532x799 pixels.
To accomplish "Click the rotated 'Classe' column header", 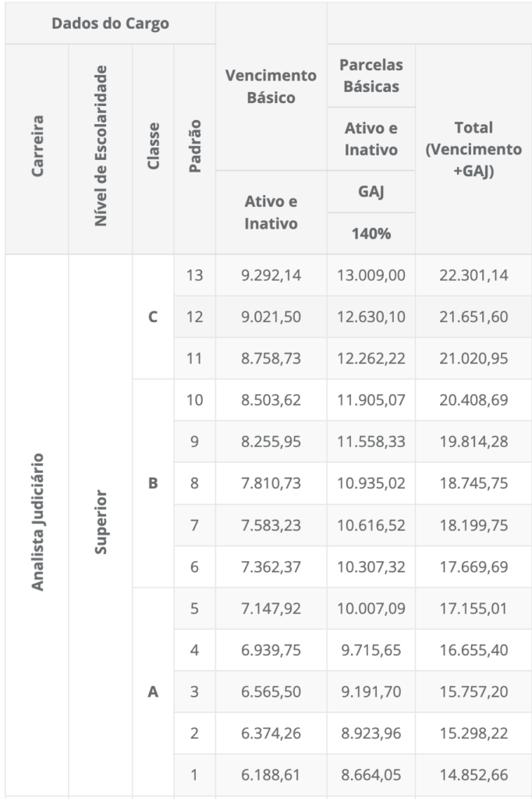I will [153, 148].
